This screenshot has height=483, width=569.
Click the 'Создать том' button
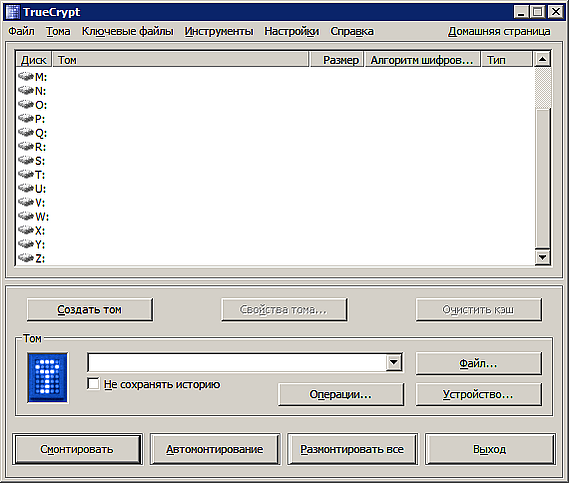[x=90, y=310]
